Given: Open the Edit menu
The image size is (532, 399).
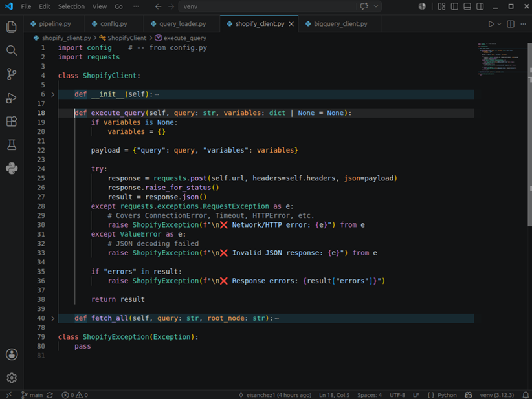Looking at the screenshot, I should (45, 6).
